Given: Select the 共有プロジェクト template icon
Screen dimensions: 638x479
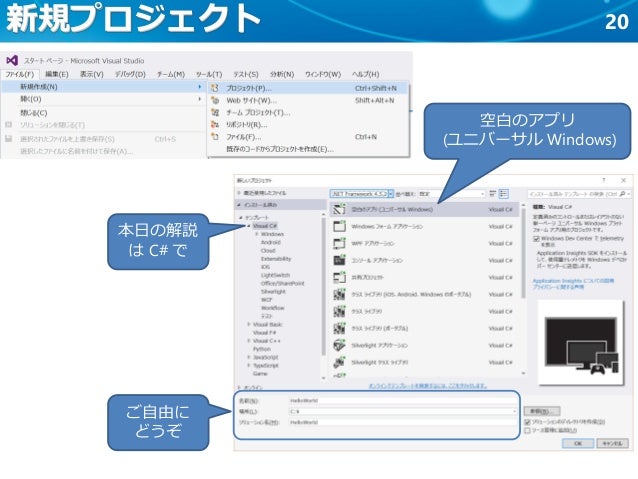Looking at the screenshot, I should 339,277.
